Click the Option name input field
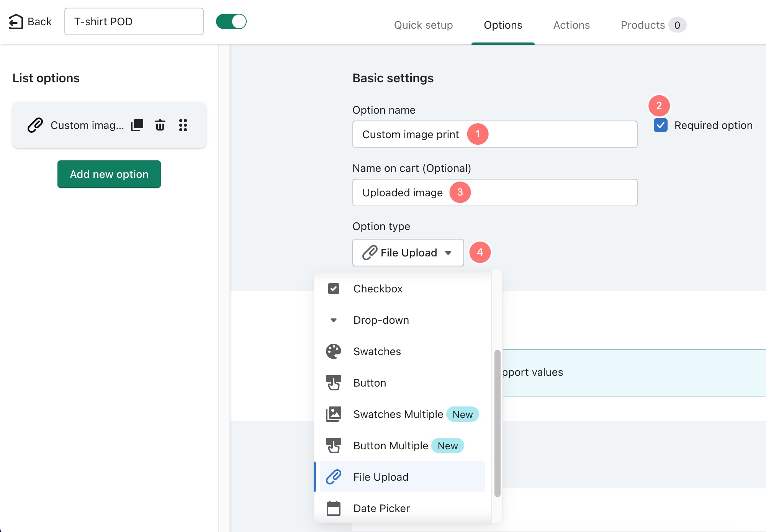Viewport: 766px width, 532px height. pyautogui.click(x=495, y=134)
